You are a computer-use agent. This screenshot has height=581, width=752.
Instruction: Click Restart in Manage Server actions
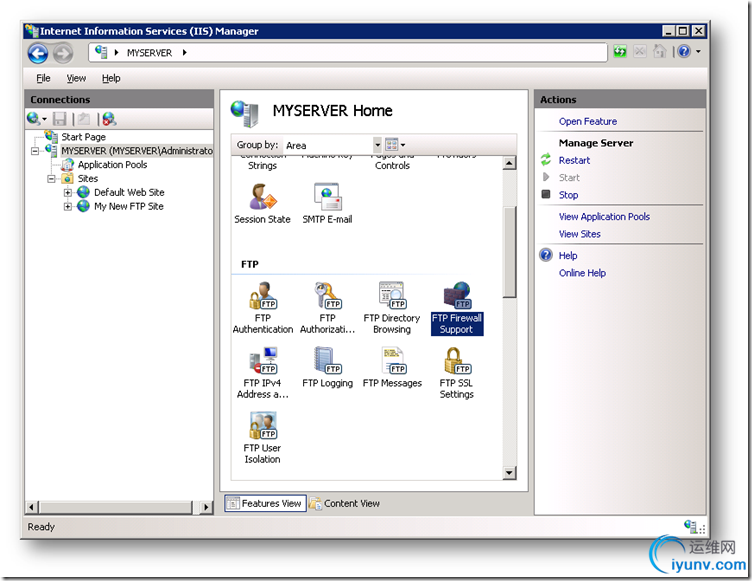click(x=574, y=160)
